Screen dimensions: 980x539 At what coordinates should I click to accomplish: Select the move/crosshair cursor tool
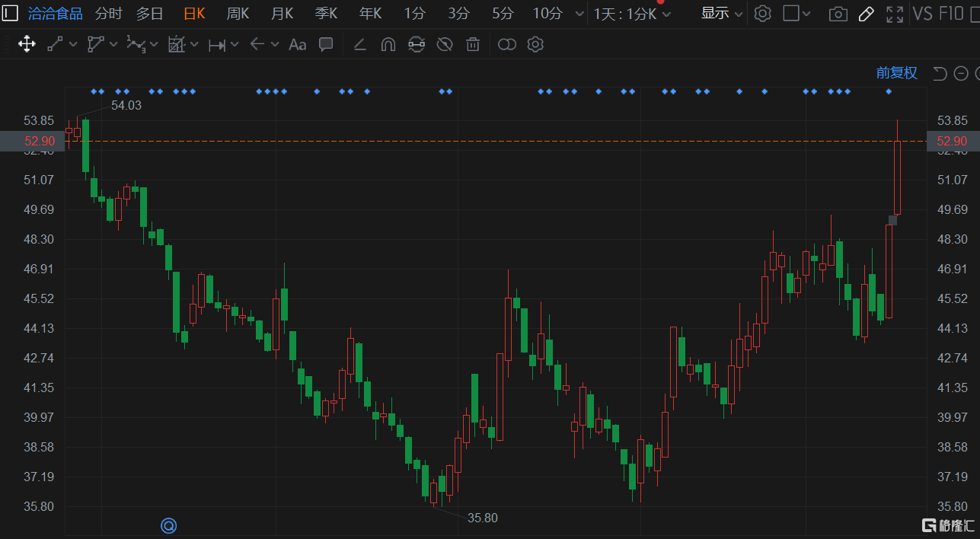point(27,44)
